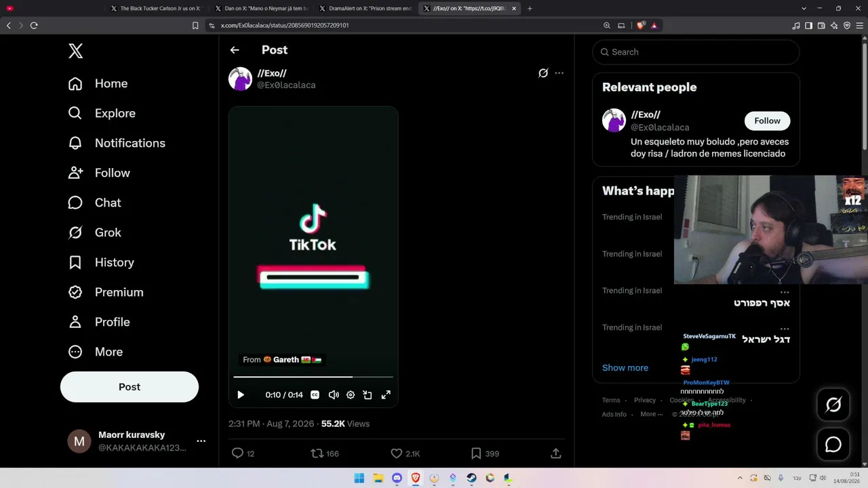Open the Leo AI sparkle icon
Viewport: 868px width, 488px height.
click(x=833, y=26)
